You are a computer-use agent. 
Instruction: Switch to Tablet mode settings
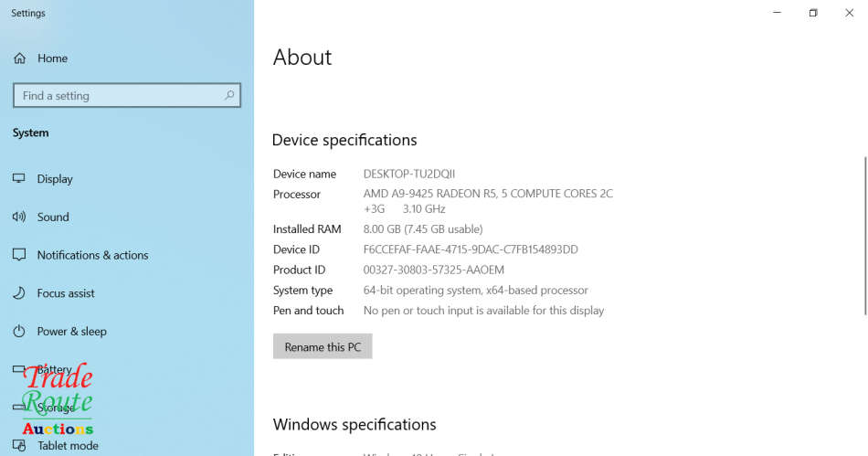point(68,446)
